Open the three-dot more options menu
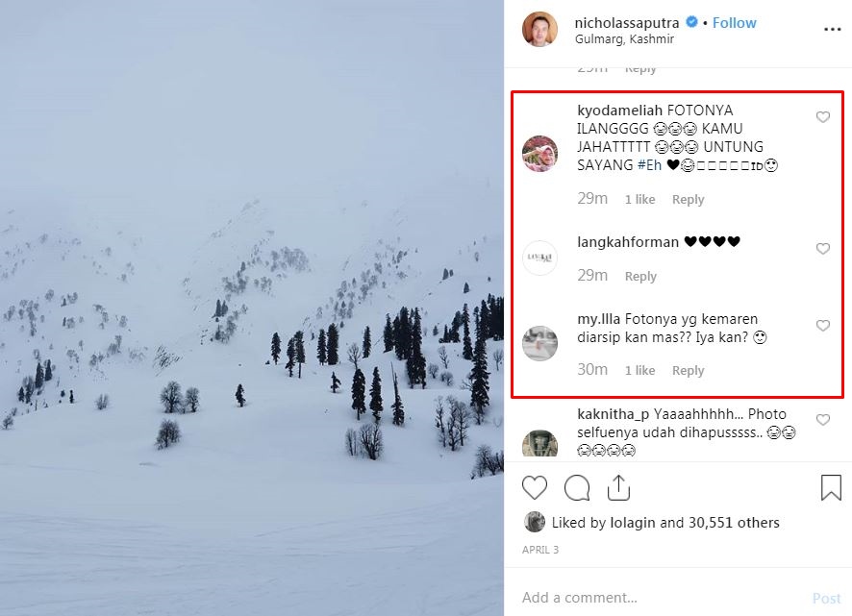 (x=832, y=30)
